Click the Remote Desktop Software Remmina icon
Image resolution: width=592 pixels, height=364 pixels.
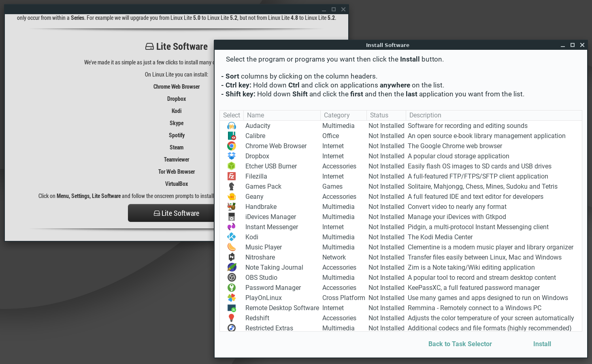[x=232, y=308]
